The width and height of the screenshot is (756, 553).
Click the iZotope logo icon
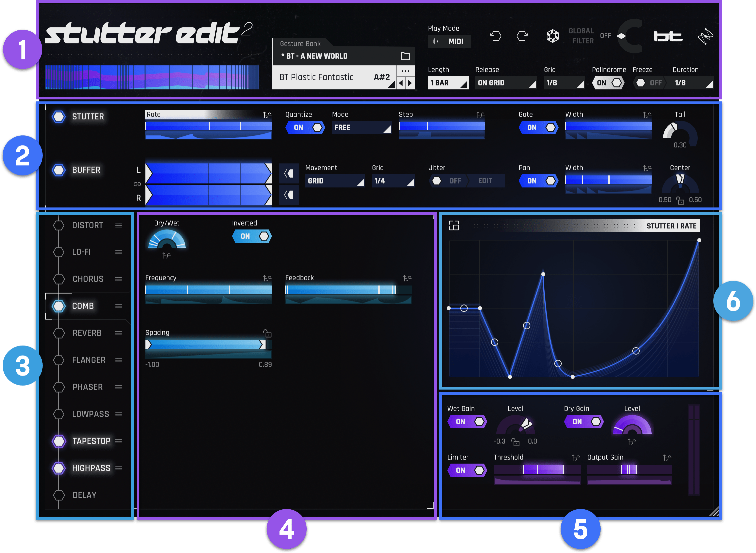click(705, 36)
